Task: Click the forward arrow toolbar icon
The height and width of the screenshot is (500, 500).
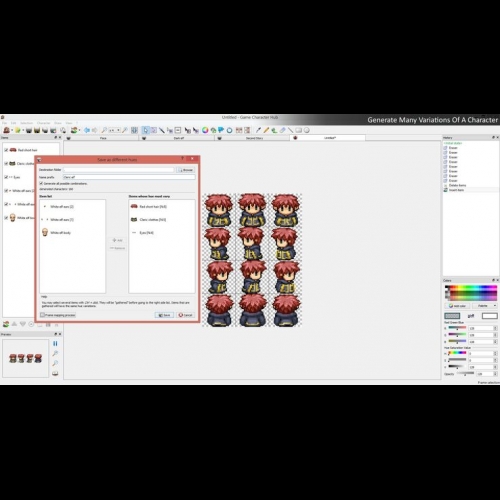Action: [x=95, y=130]
